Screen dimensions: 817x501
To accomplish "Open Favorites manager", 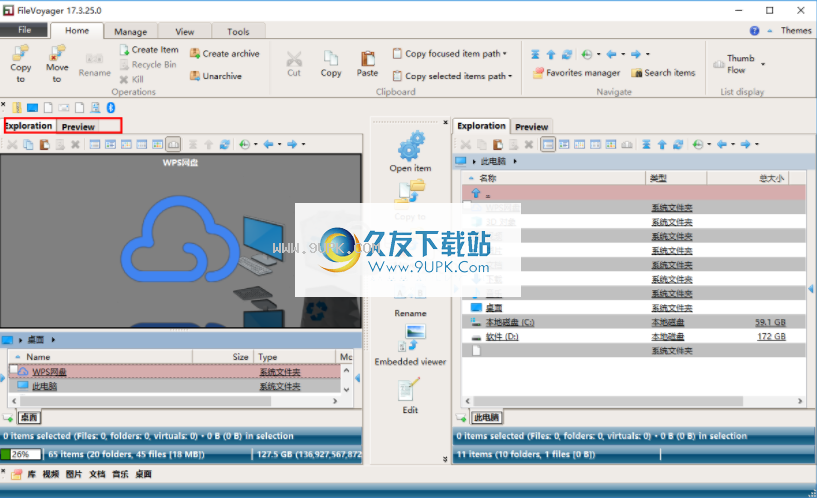I will tap(576, 73).
